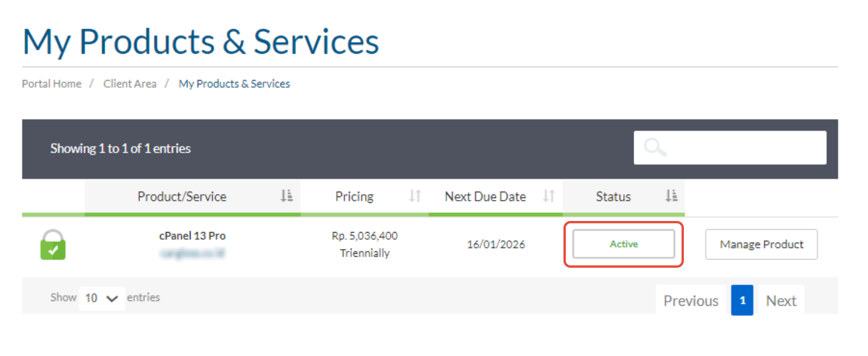
Task: Click the Triennially billing cycle text
Action: coord(365,253)
